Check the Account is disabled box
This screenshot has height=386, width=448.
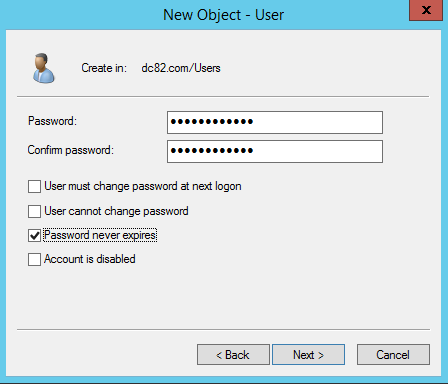[34, 259]
